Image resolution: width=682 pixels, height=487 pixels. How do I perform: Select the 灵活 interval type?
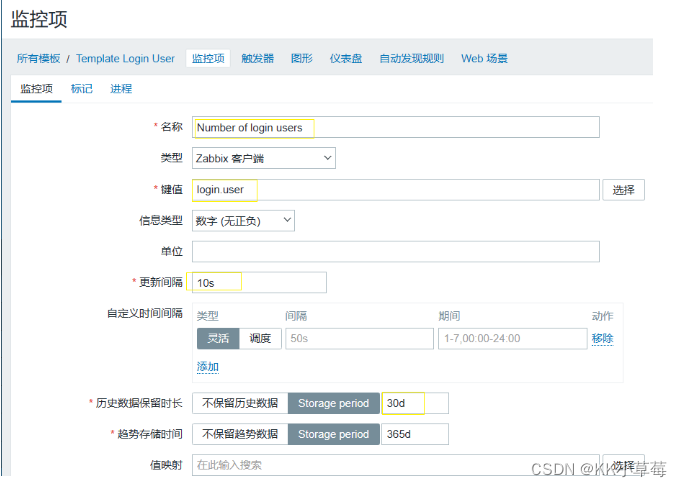(218, 338)
